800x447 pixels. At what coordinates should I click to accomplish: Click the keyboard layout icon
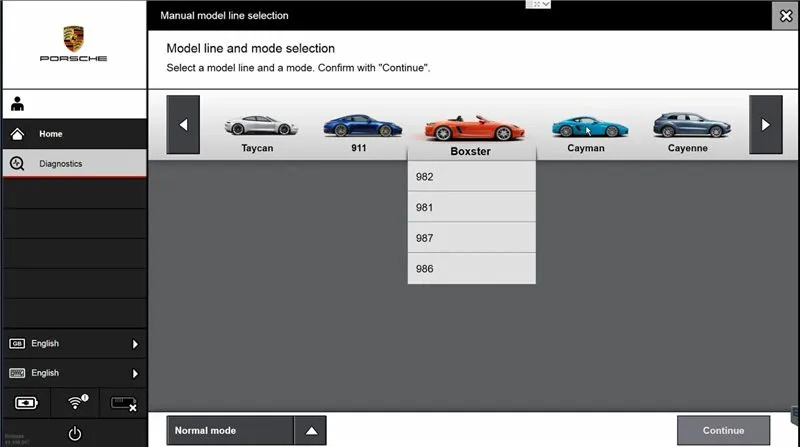pos(17,374)
